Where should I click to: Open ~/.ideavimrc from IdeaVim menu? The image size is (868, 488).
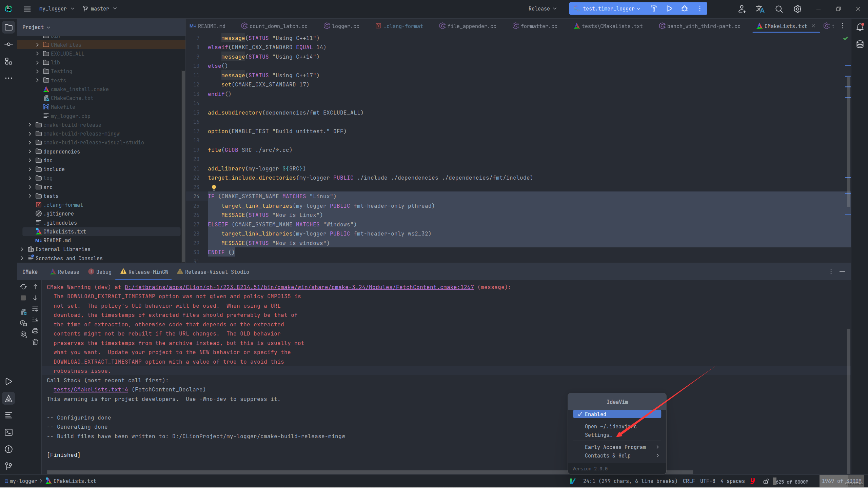pyautogui.click(x=617, y=427)
